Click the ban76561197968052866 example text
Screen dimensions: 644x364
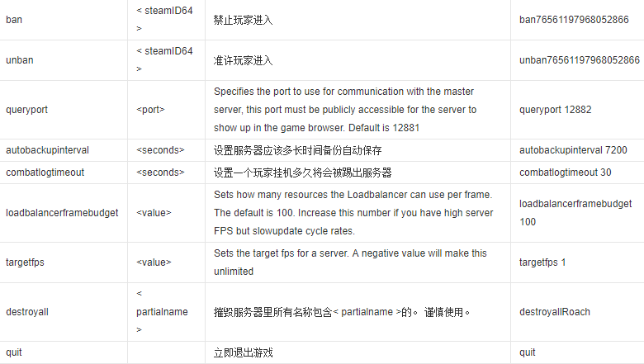(574, 20)
